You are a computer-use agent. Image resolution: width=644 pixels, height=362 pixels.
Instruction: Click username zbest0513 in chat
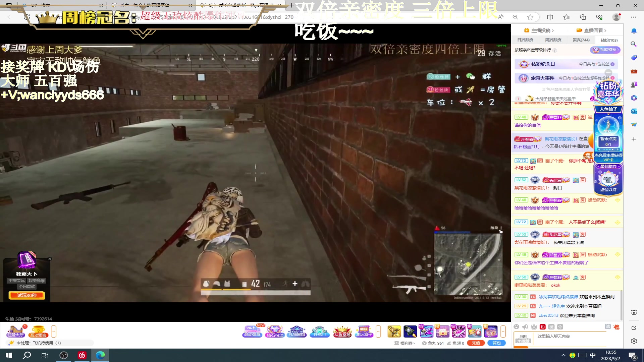pyautogui.click(x=548, y=315)
